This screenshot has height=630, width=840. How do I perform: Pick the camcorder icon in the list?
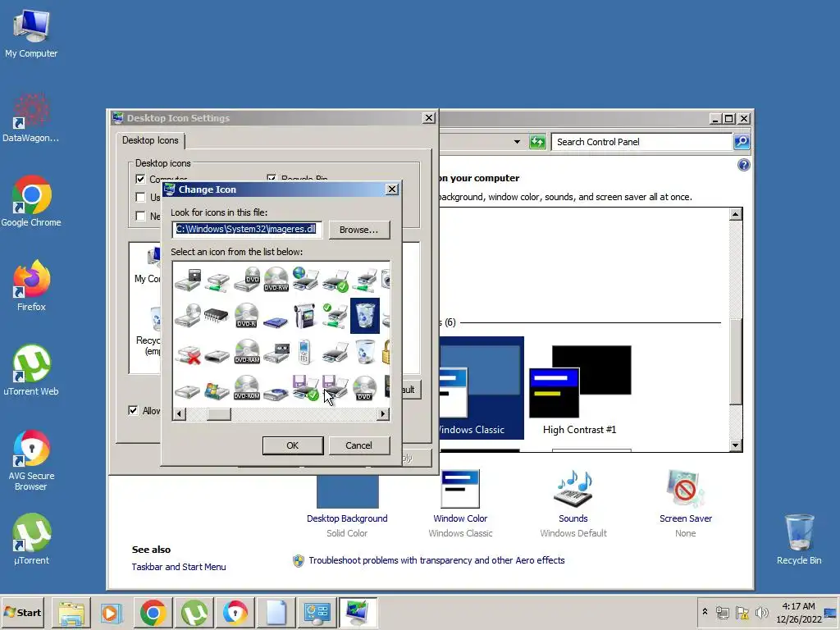click(x=305, y=316)
